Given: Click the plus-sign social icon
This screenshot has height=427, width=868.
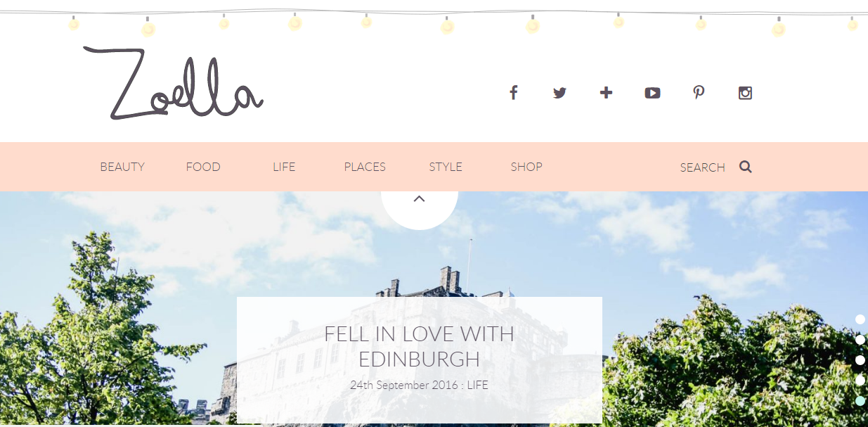Looking at the screenshot, I should (606, 92).
